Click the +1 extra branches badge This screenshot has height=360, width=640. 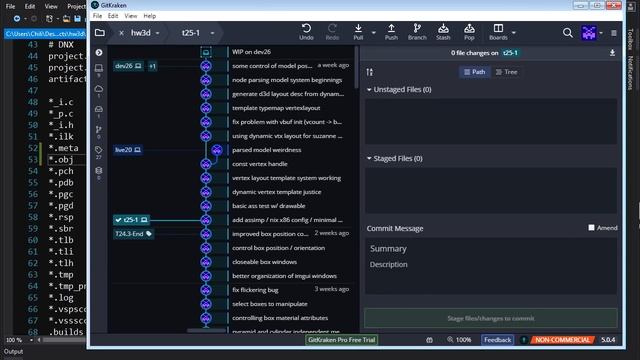[x=152, y=66]
